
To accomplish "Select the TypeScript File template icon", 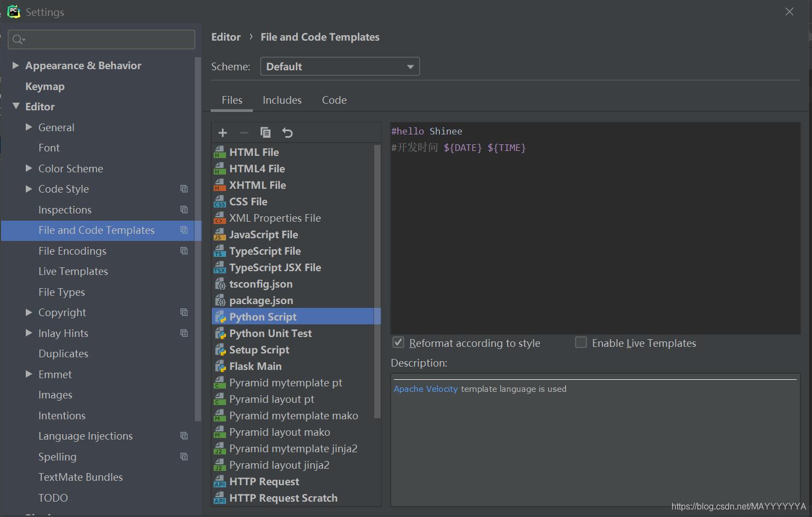I will pyautogui.click(x=220, y=251).
